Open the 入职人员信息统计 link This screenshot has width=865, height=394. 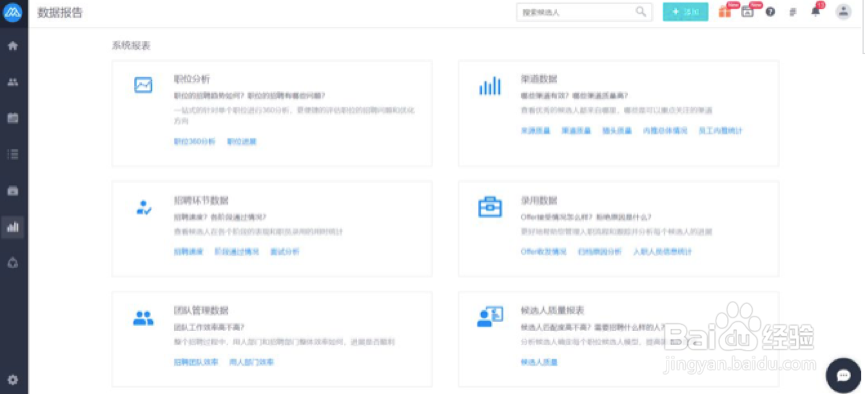pyautogui.click(x=663, y=252)
